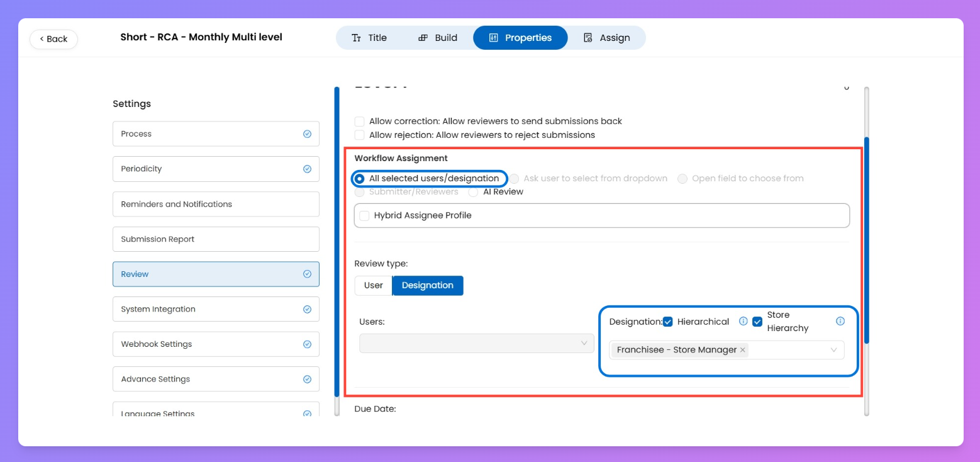Open Process settings
Screen dimensions: 980x462
(216, 134)
